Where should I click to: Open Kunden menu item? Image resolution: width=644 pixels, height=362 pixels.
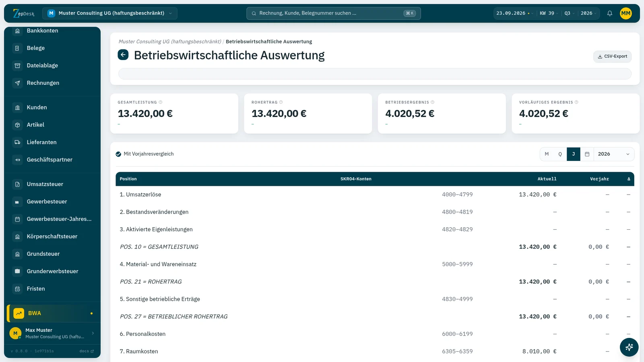click(52, 107)
